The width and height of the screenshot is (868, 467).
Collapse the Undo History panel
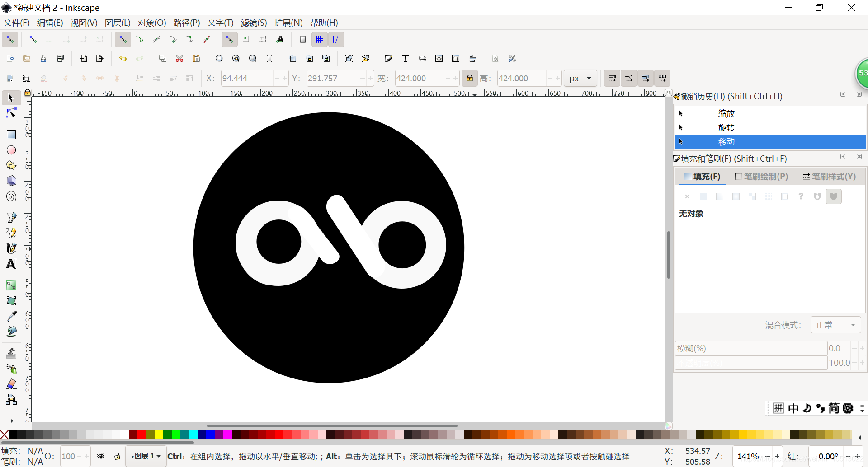coord(843,94)
